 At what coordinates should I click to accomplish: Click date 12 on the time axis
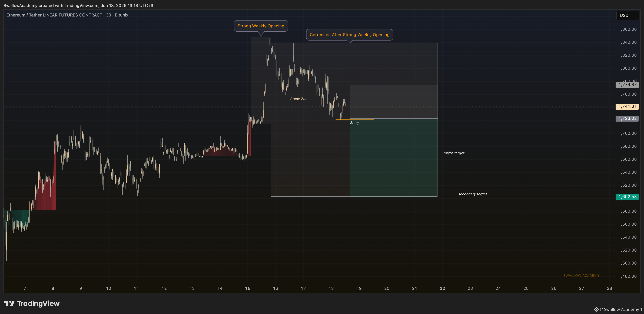point(164,289)
